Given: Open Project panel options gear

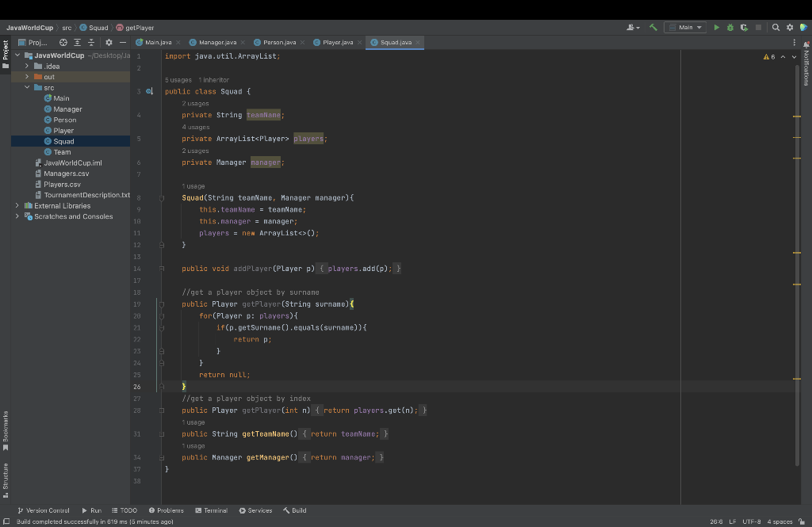Looking at the screenshot, I should tap(109, 43).
